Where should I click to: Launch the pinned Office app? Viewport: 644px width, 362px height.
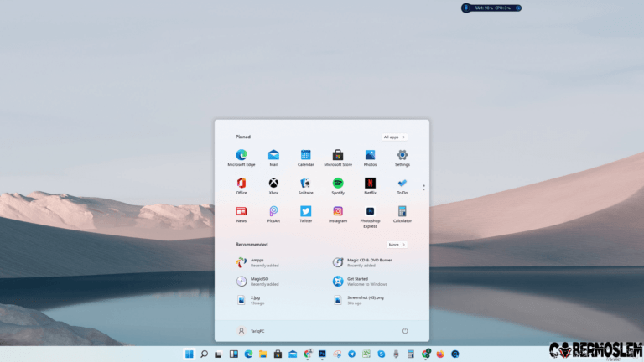coord(241,186)
